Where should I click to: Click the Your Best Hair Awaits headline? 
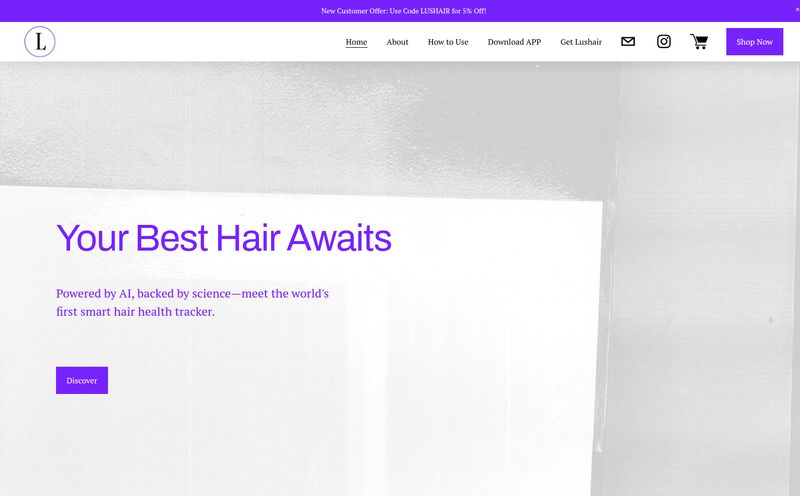[224, 238]
